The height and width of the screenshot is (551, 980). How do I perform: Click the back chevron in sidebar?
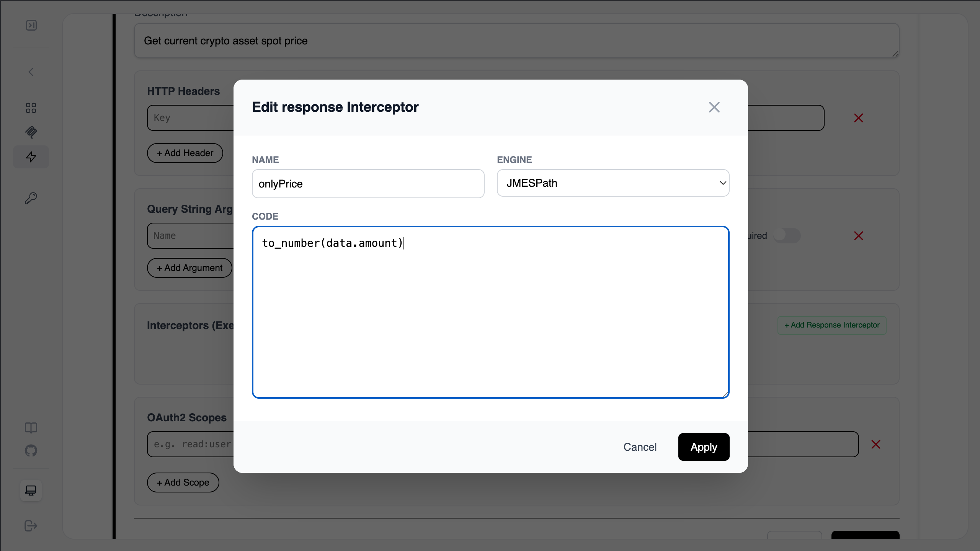31,72
